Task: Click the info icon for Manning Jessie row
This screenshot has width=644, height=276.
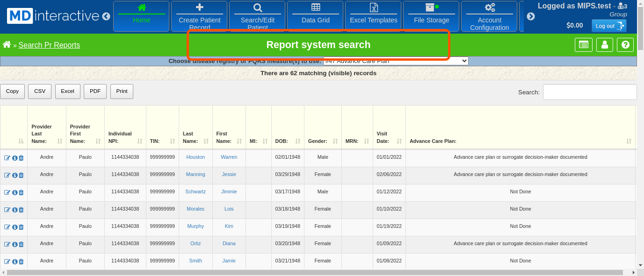Action: [x=14, y=175]
